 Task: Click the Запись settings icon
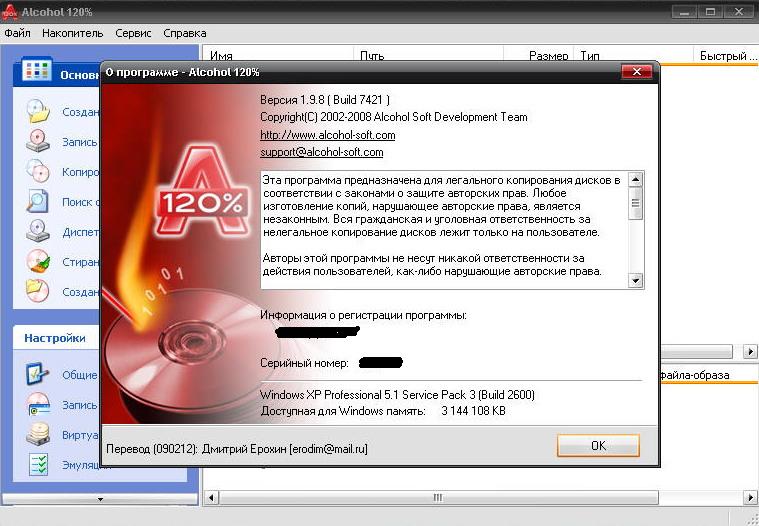[38, 404]
